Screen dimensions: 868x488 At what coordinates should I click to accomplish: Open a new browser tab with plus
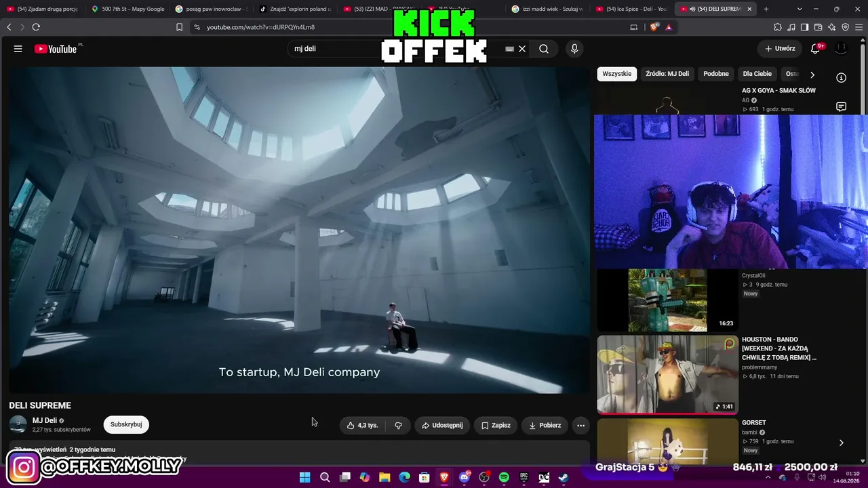(766, 9)
